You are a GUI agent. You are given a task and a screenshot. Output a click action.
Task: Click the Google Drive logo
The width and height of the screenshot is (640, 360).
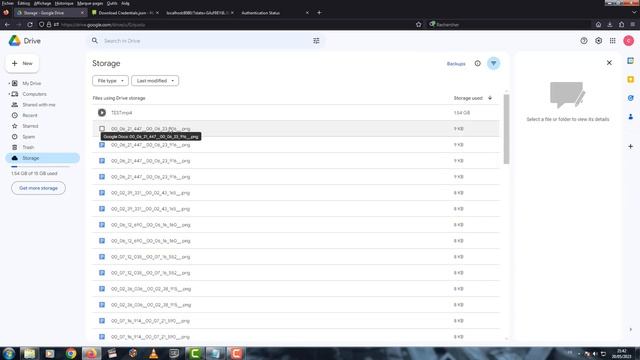pyautogui.click(x=15, y=41)
